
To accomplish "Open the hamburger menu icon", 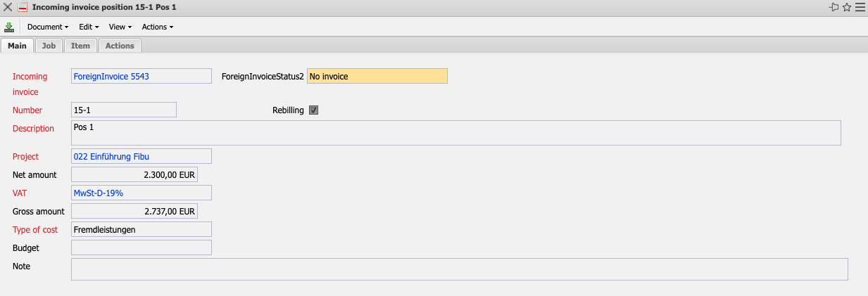I will click(x=860, y=7).
